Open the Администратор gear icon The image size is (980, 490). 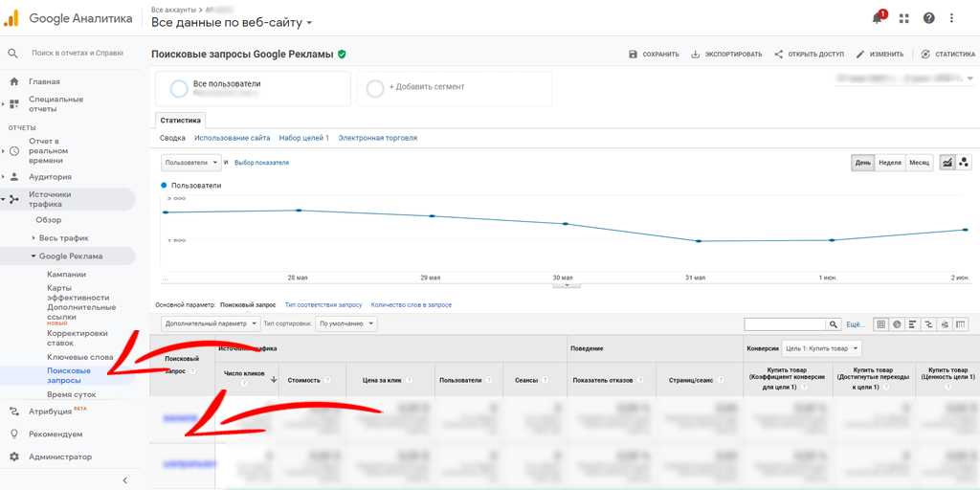13,457
